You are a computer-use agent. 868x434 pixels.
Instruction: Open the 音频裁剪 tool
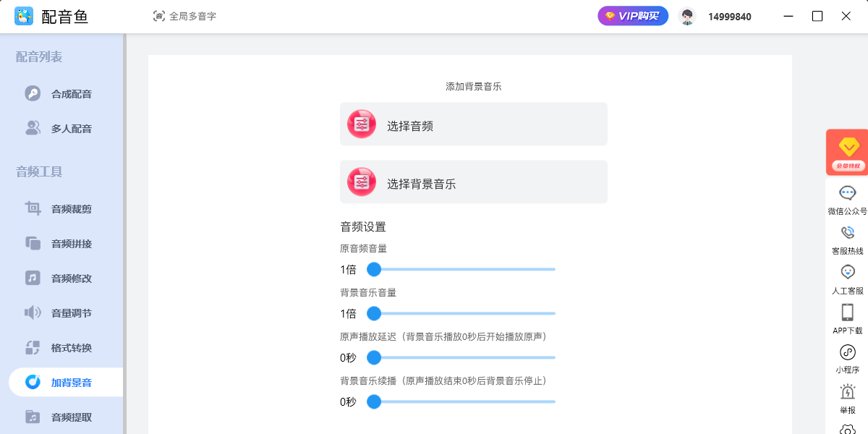65,208
